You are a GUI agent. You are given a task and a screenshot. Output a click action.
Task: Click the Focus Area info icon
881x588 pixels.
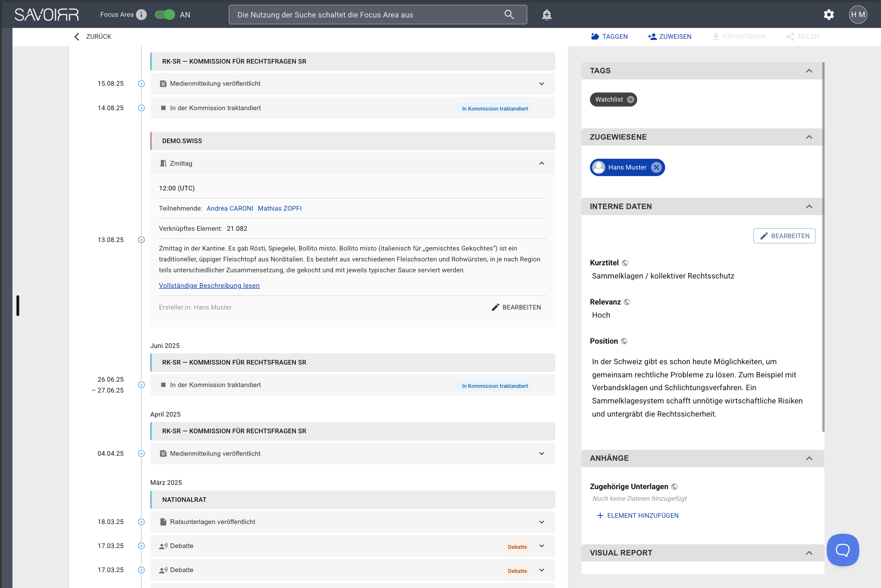pyautogui.click(x=142, y=15)
